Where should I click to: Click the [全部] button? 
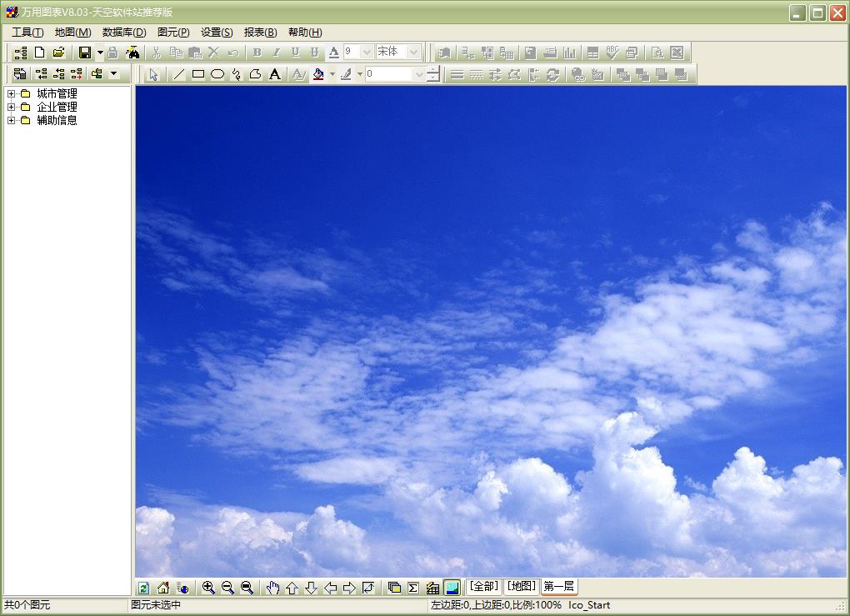(x=483, y=586)
